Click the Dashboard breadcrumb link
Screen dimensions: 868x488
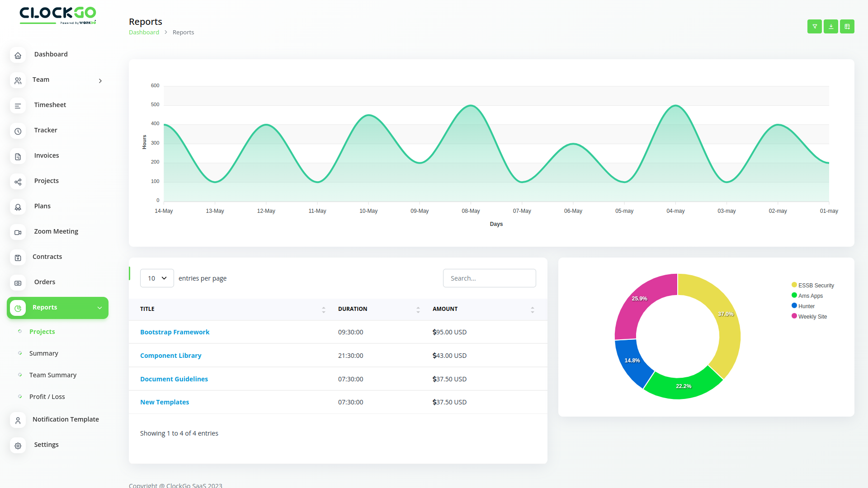point(144,33)
